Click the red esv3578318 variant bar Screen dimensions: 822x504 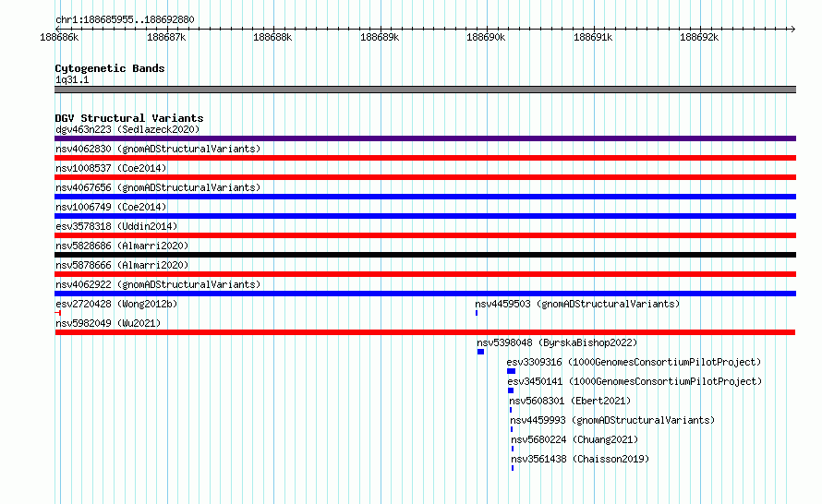(x=425, y=235)
